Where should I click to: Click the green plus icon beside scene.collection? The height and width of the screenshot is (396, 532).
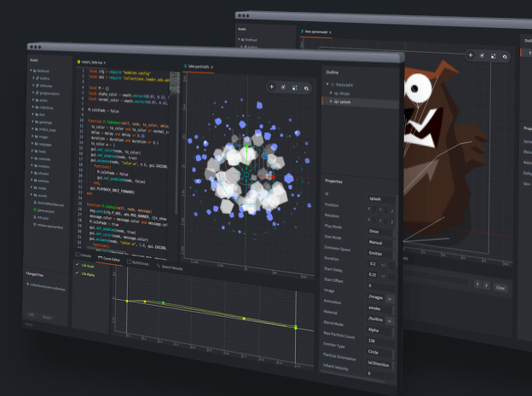(28, 284)
